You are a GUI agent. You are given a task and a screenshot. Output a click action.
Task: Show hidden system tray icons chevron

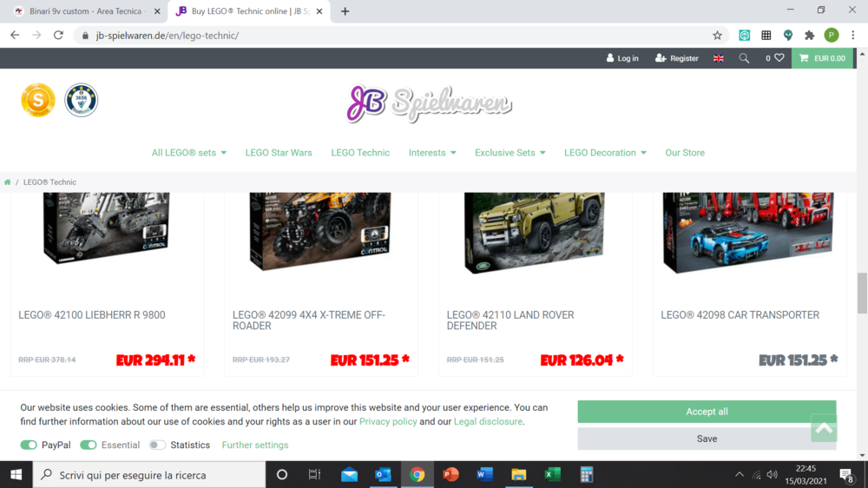pos(739,475)
